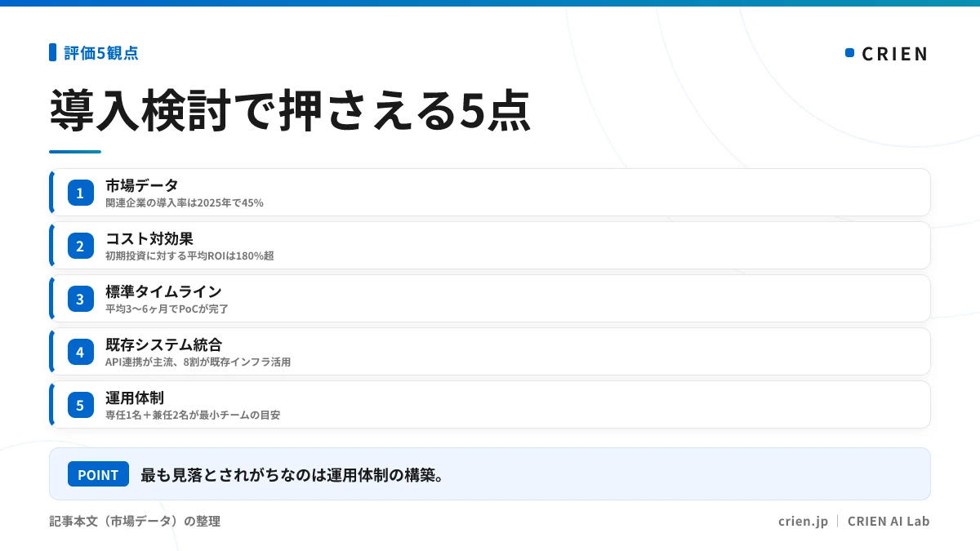Select the 標準タイムライン card title
This screenshot has height=551, width=980.
(x=164, y=291)
